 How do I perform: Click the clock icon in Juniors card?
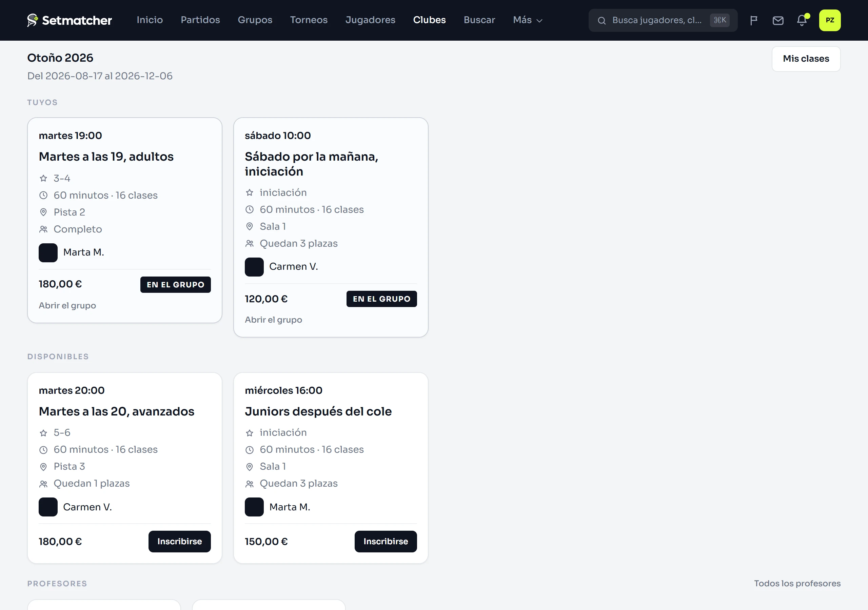click(250, 450)
